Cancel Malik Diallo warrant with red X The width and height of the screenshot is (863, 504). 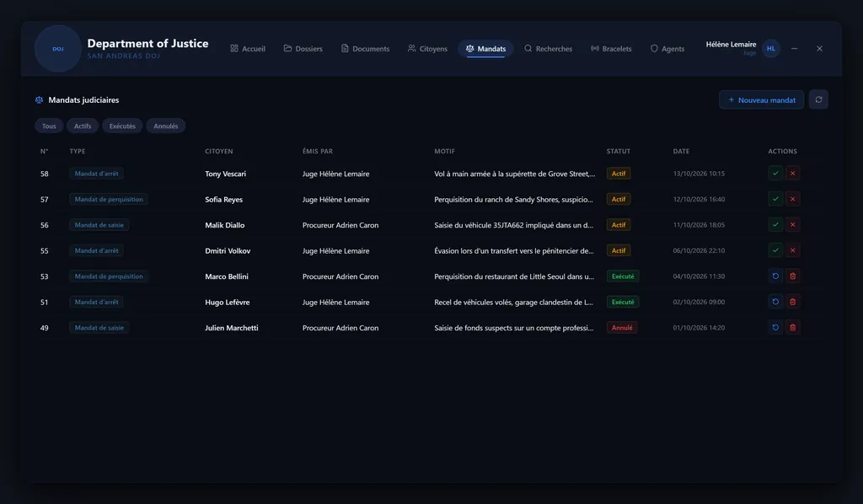point(792,224)
